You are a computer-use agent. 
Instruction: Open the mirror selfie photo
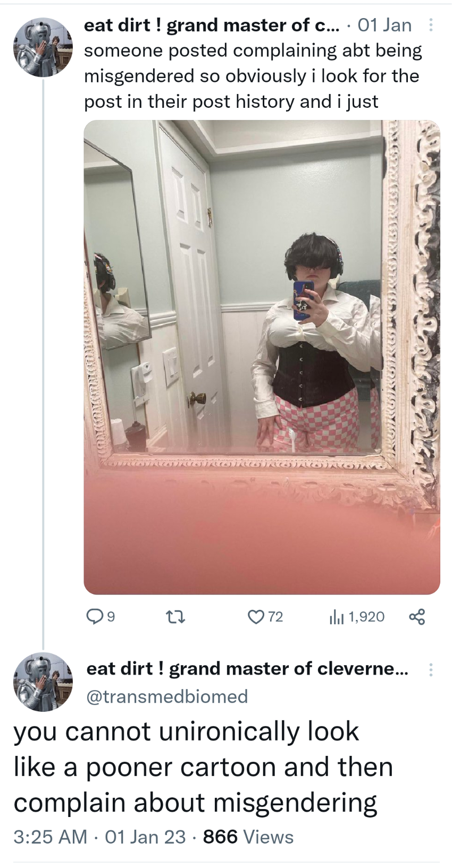[x=262, y=356]
